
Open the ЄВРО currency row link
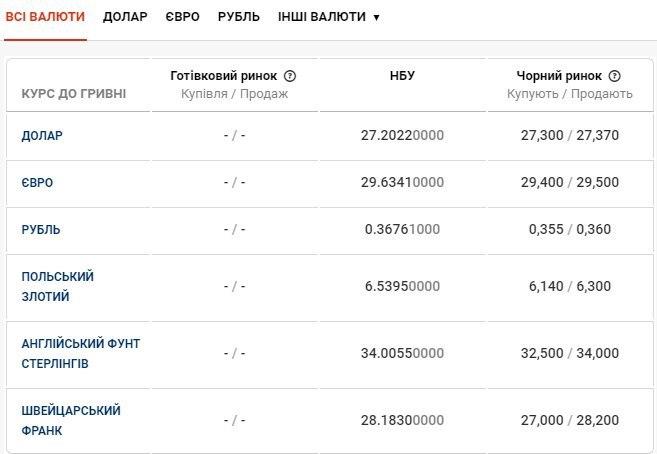click(x=37, y=183)
